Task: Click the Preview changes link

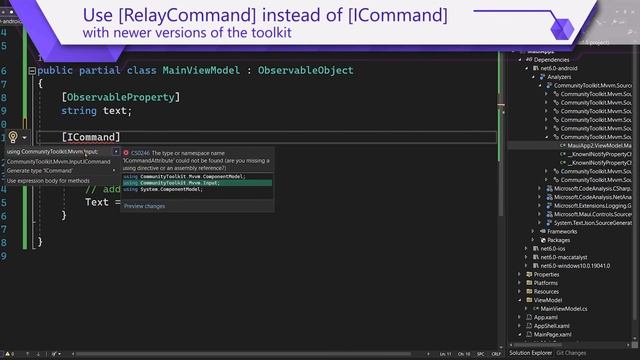Action: (x=144, y=206)
